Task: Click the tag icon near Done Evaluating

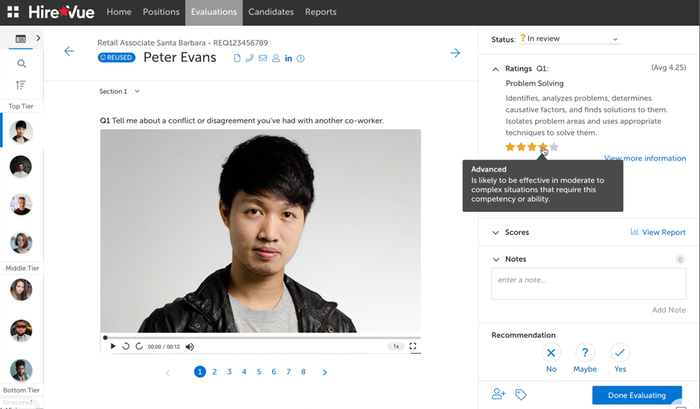Action: coord(521,394)
